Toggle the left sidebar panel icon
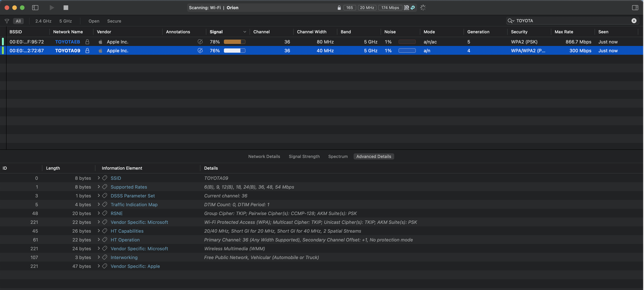The height and width of the screenshot is (290, 644). [x=35, y=8]
